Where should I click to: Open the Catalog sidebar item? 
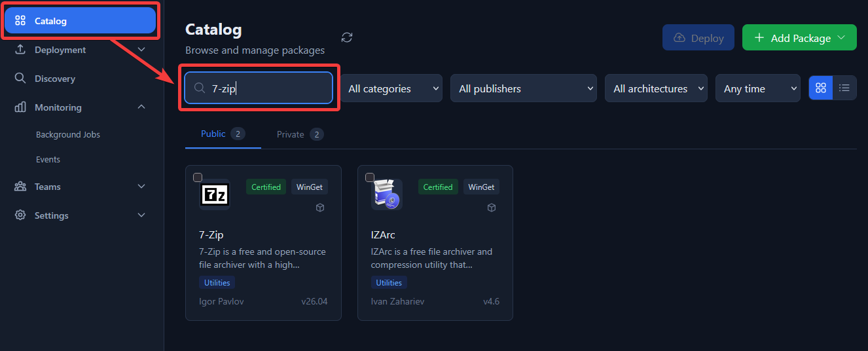[x=80, y=21]
